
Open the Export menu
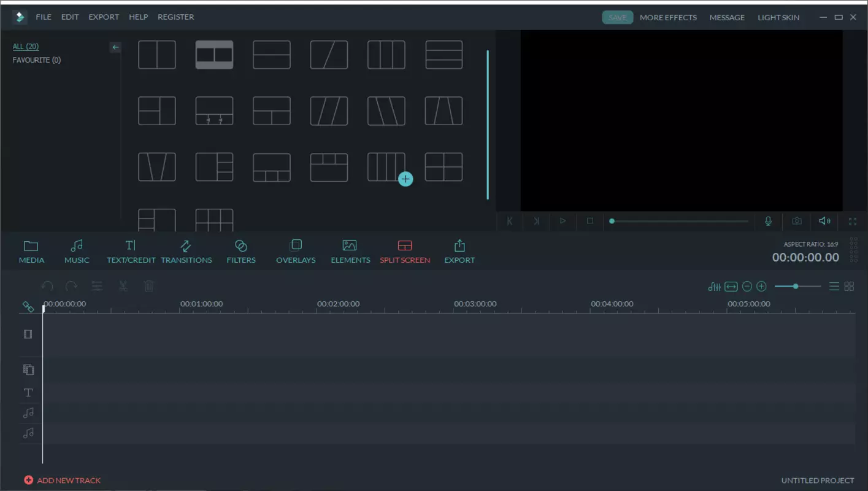[104, 17]
